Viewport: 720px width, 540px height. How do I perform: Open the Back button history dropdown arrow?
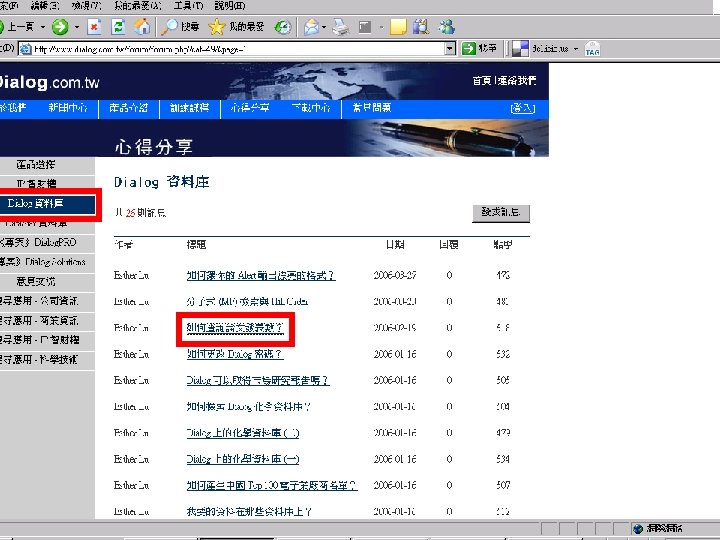coord(43,27)
